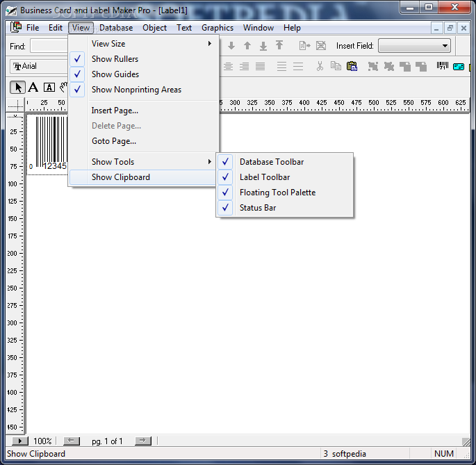The height and width of the screenshot is (465, 476).
Task: Toggle Show Nonprinting Areas option
Action: coord(143,90)
